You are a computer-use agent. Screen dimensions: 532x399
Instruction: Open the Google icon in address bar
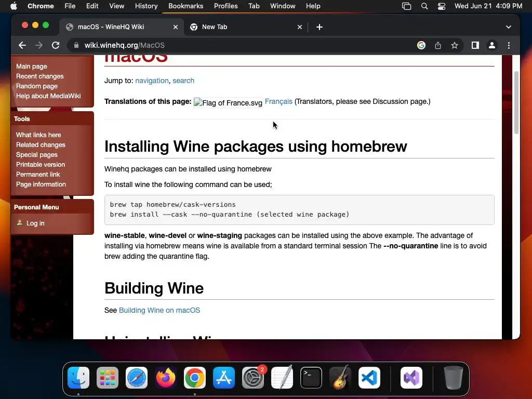pyautogui.click(x=421, y=45)
